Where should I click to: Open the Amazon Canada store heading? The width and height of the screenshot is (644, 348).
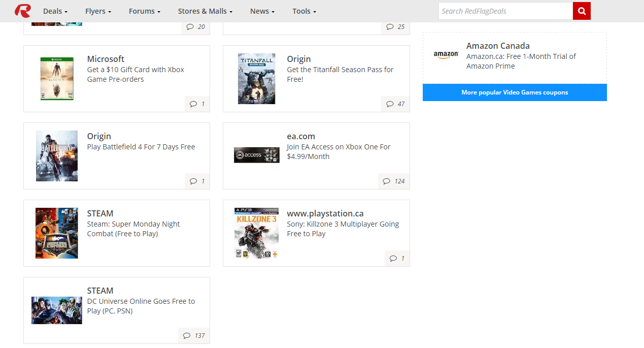[x=498, y=46]
